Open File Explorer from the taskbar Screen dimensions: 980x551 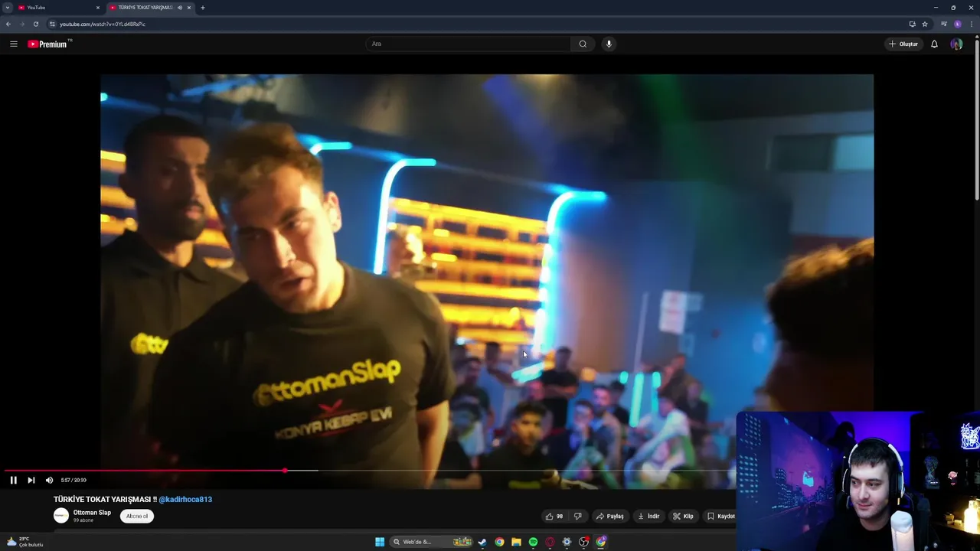[x=516, y=542]
